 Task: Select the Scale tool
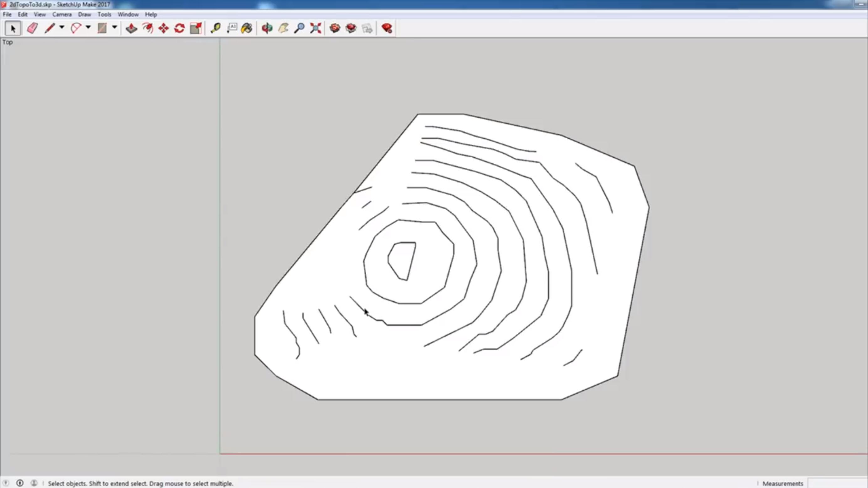pyautogui.click(x=196, y=28)
